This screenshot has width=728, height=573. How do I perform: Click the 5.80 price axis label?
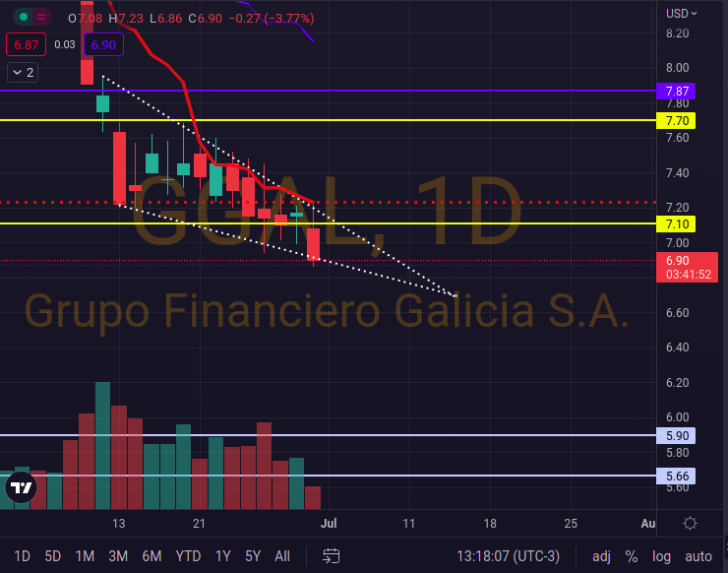tap(678, 452)
